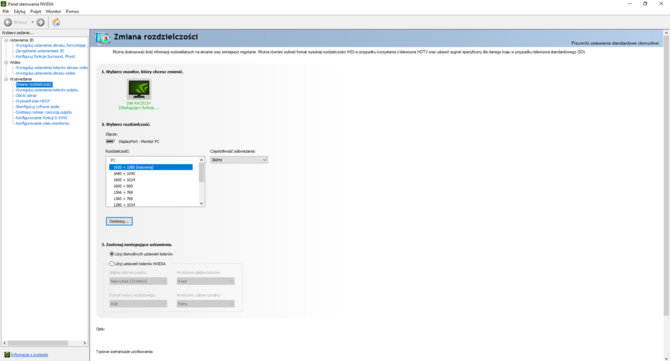This screenshot has width=670, height=361.
Task: Open Informacje o systemie link
Action: tap(29, 355)
